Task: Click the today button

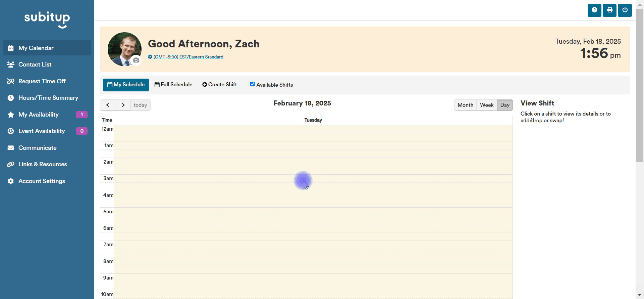Action: 140,105
